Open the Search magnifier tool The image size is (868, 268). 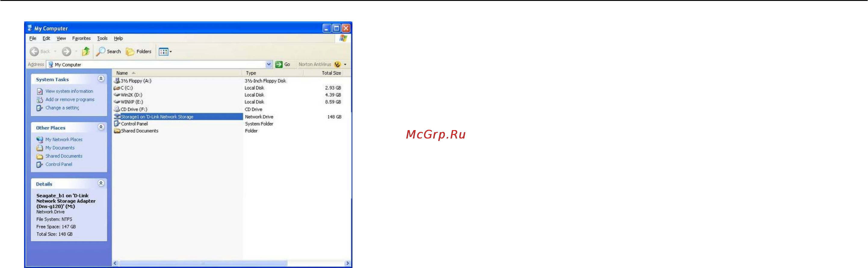coord(101,51)
